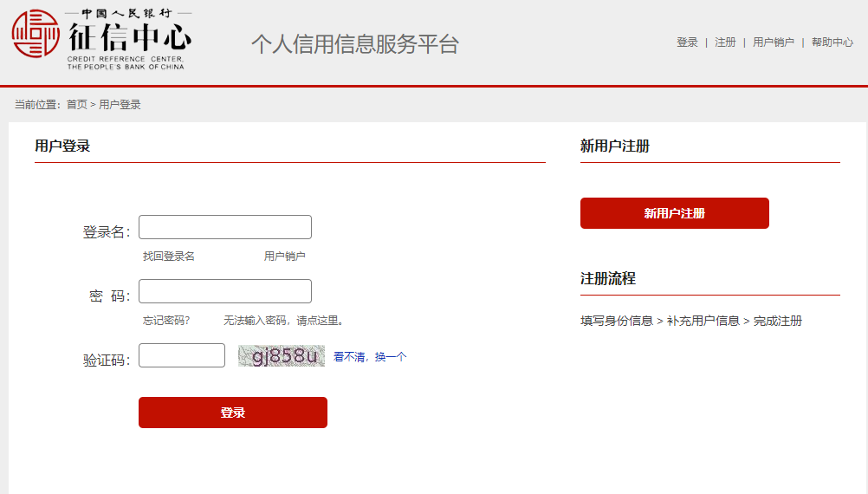Select 用户销户 in the top navigation bar
This screenshot has height=494, width=868.
773,42
